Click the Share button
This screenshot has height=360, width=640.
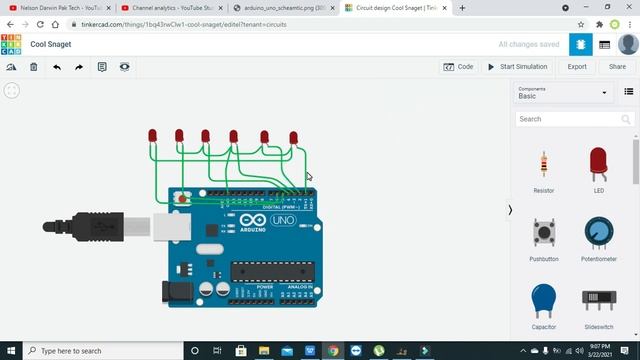point(617,67)
